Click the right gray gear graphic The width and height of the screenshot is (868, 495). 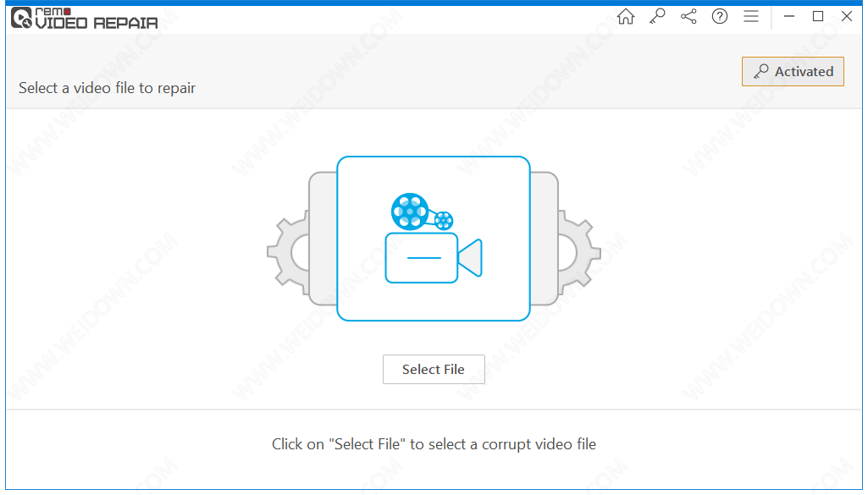coord(579,252)
